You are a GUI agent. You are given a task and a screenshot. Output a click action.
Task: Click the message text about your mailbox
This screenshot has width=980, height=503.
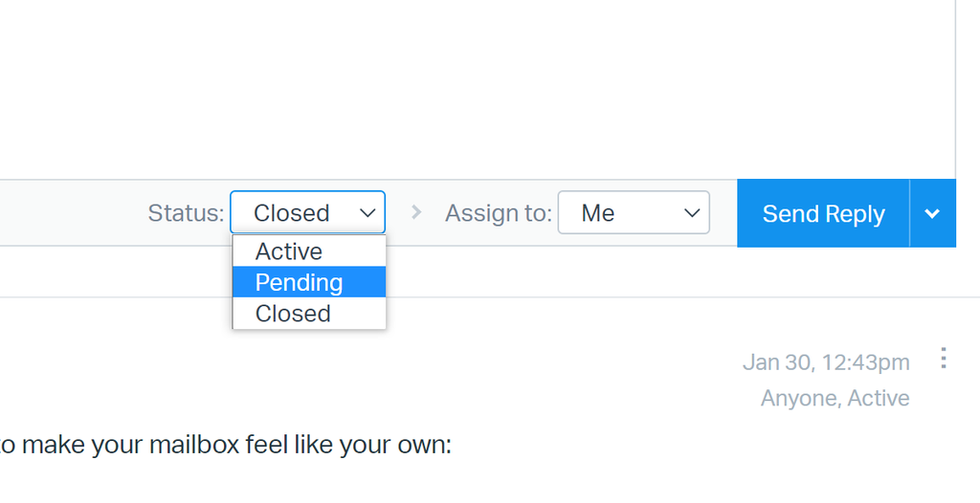point(226,445)
